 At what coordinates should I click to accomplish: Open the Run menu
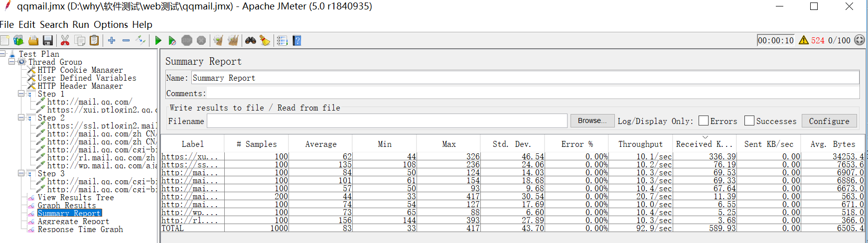tap(80, 24)
